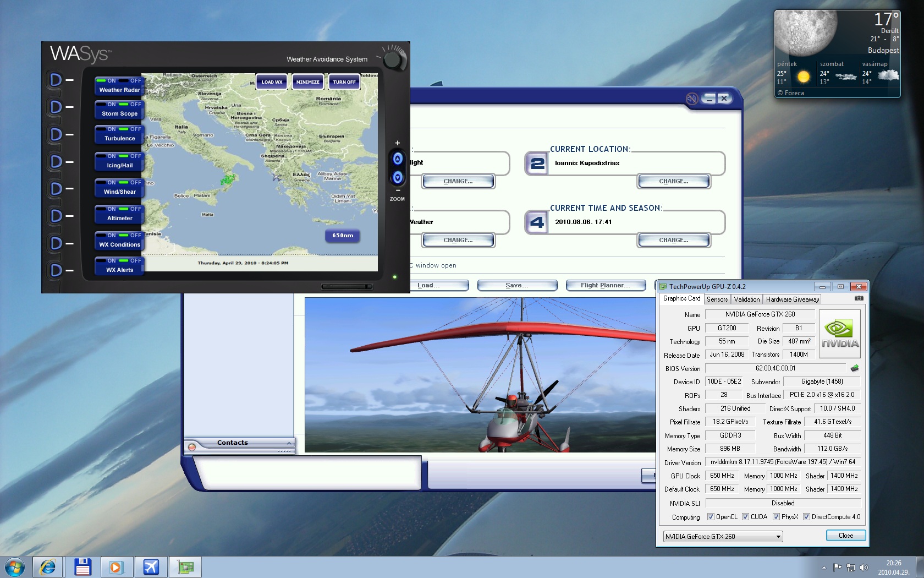Click the Save... flight button
924x578 pixels.
coord(517,285)
